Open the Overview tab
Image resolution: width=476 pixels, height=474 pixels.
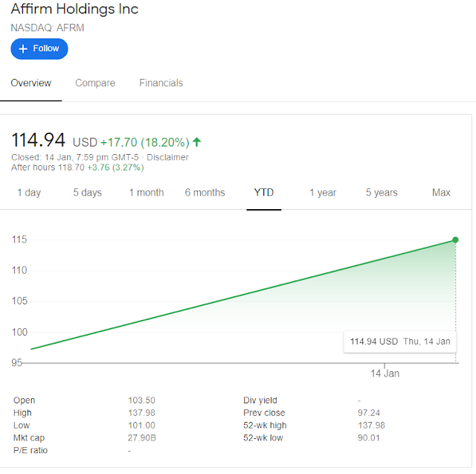31,83
